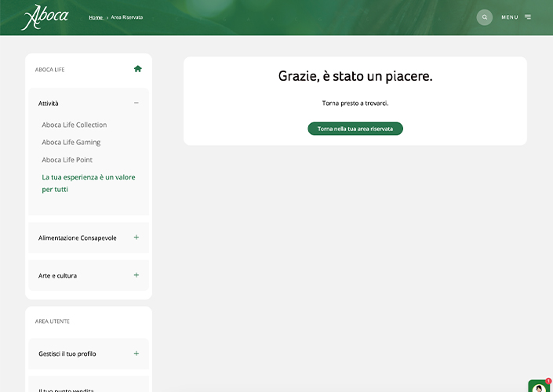
Task: Click Torna nella tua area riservata button
Action: pos(355,129)
